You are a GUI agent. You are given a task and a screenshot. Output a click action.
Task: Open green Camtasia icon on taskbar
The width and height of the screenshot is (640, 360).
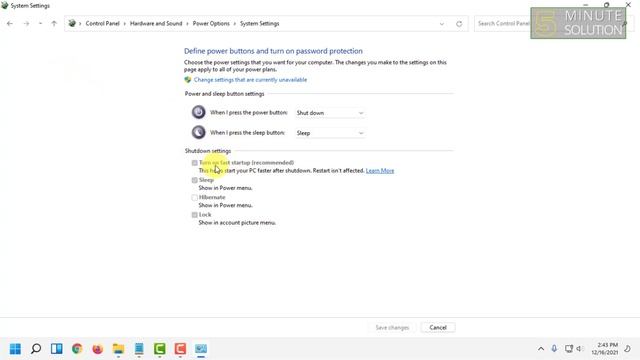pyautogui.click(x=160, y=349)
